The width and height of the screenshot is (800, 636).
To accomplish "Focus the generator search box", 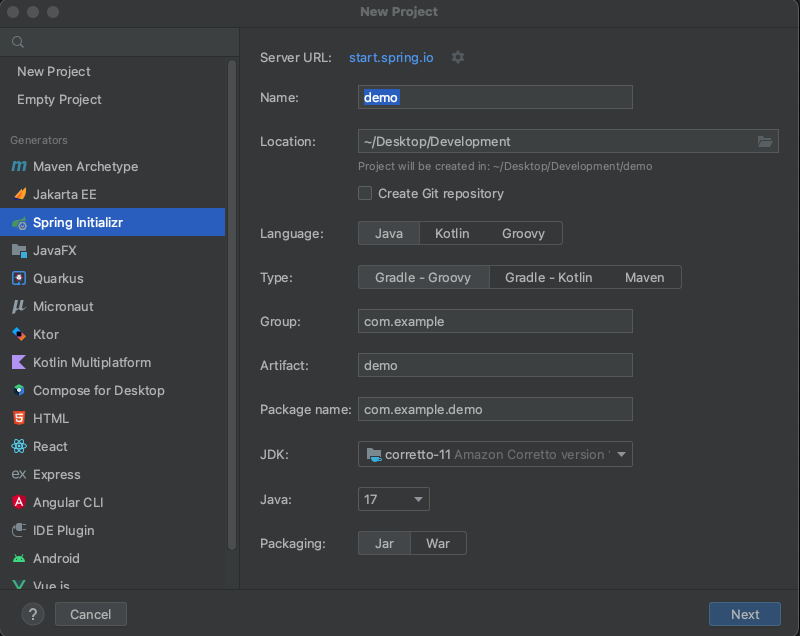I will [x=119, y=42].
